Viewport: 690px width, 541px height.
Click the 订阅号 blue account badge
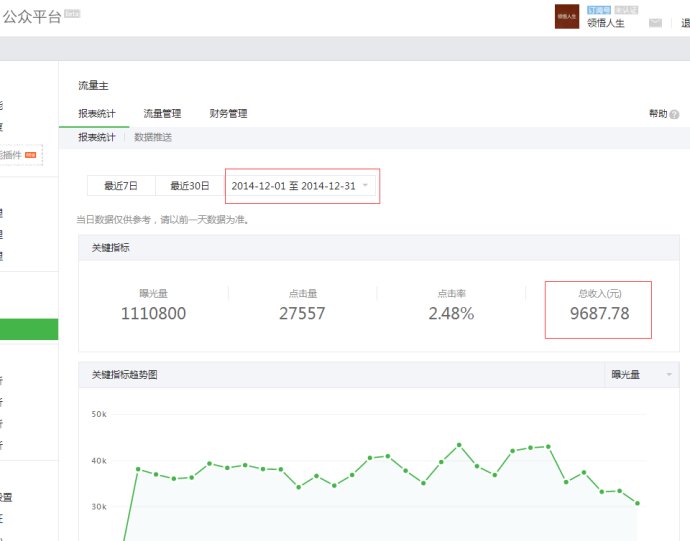point(599,10)
